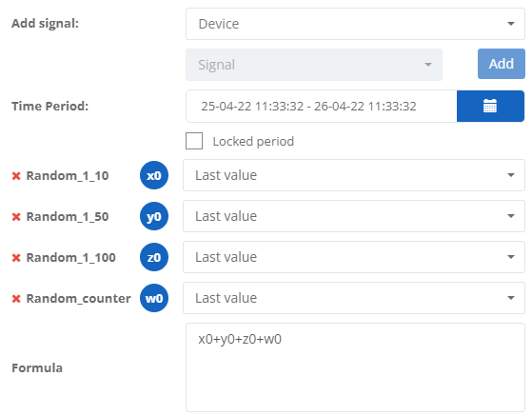
Task: Remove the Random_counter signal
Action: tap(16, 299)
